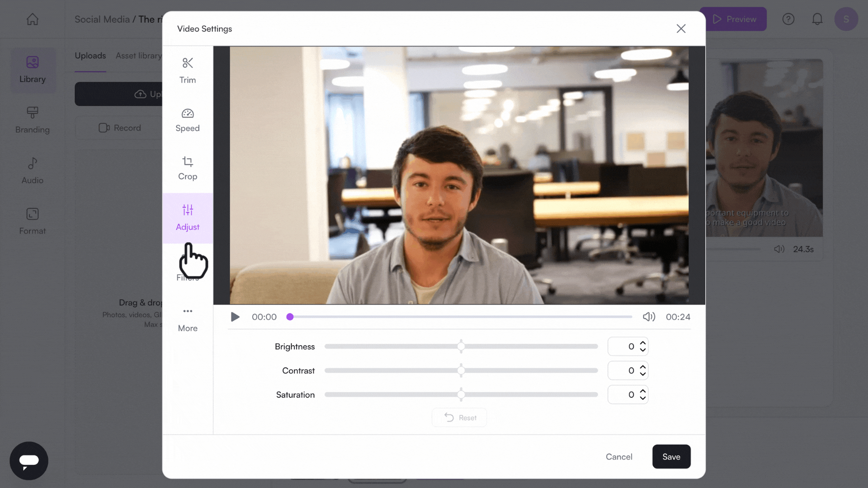This screenshot has width=868, height=488.
Task: Click the Brightness number field
Action: pos(628,347)
